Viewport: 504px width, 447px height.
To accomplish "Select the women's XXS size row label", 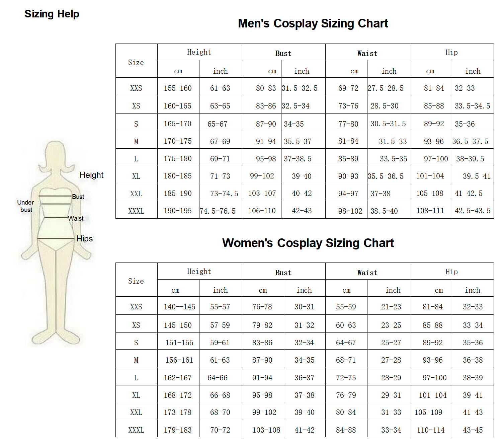I will click(136, 307).
